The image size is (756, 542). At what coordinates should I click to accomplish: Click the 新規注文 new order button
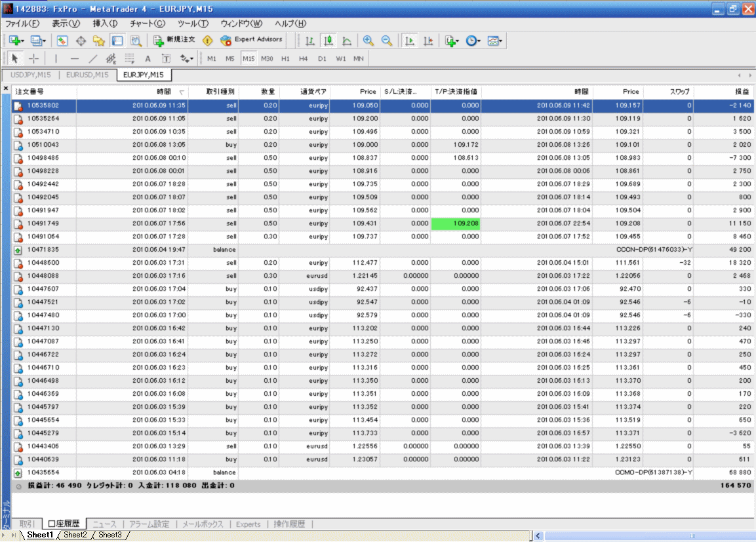pos(174,40)
